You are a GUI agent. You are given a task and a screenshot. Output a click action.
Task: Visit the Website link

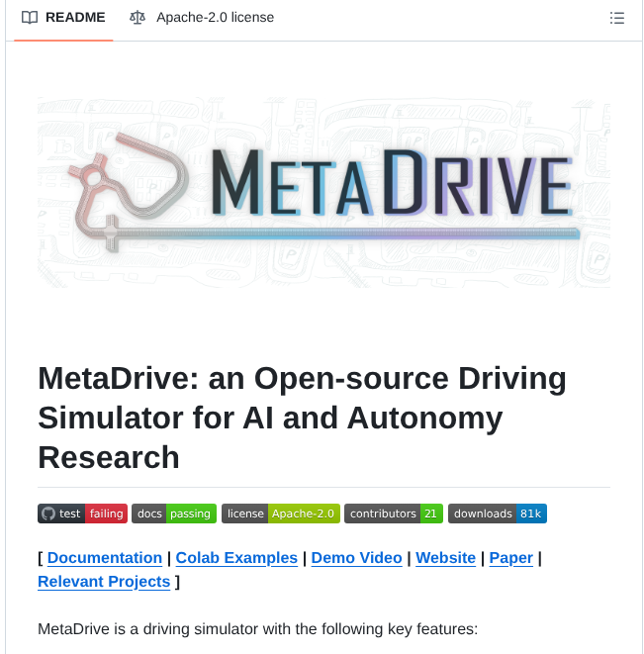[445, 558]
